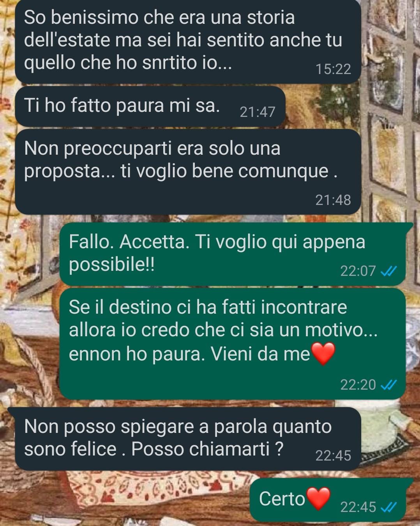Select the 'Posso chiamarti ?' received message
Screen dimensions: 420x526
pyautogui.click(x=188, y=439)
